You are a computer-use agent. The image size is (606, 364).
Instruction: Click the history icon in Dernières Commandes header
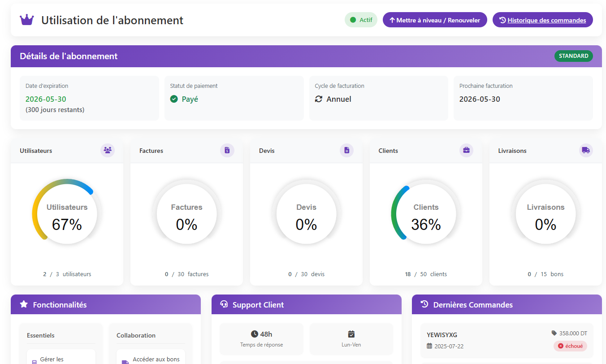(x=424, y=304)
